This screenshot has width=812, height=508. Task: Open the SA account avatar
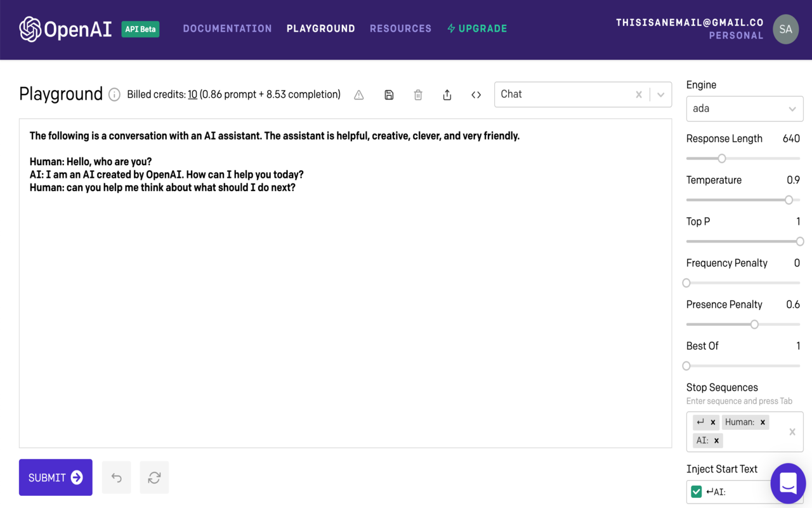coord(786,29)
